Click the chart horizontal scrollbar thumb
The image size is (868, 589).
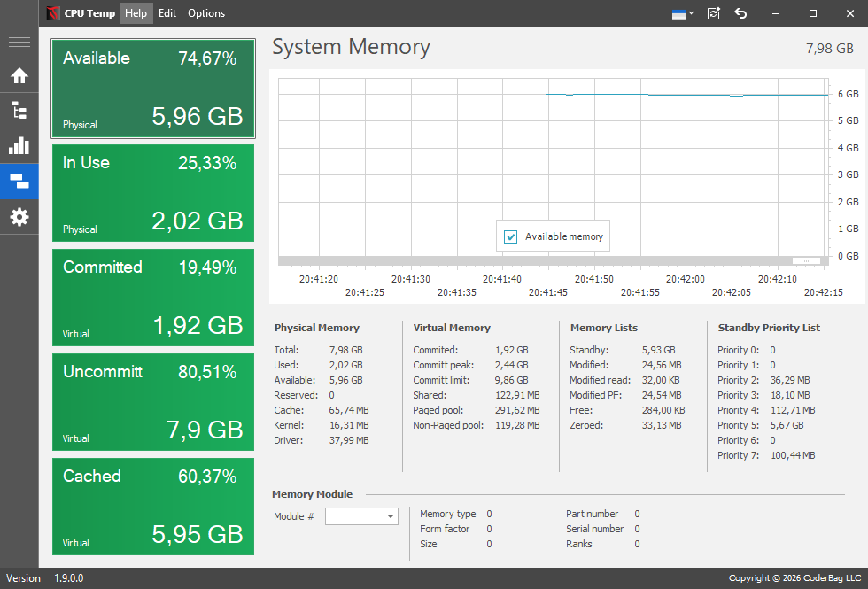(x=807, y=260)
